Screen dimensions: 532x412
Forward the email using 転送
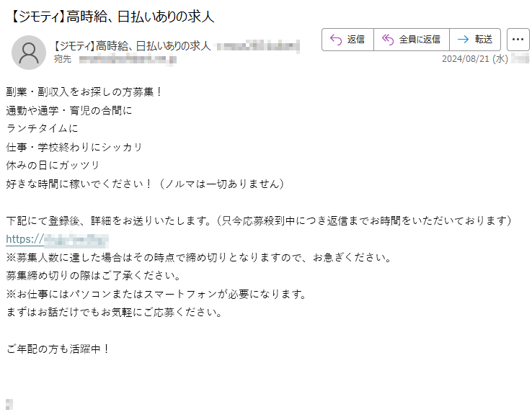tap(484, 40)
